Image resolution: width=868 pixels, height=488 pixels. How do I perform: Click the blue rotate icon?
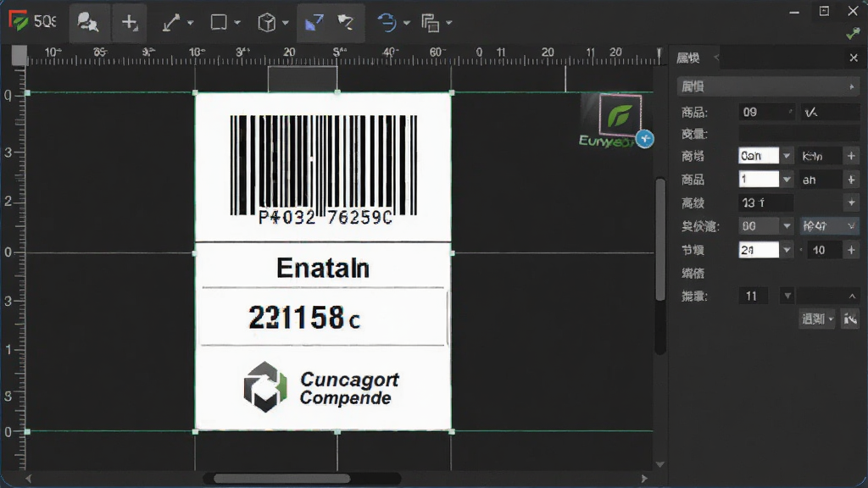[387, 23]
